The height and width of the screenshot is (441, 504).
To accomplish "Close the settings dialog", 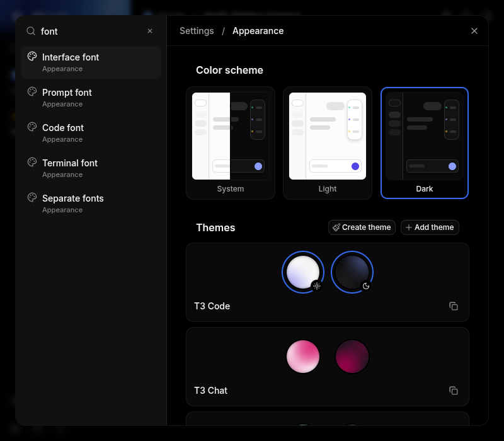I will [474, 31].
